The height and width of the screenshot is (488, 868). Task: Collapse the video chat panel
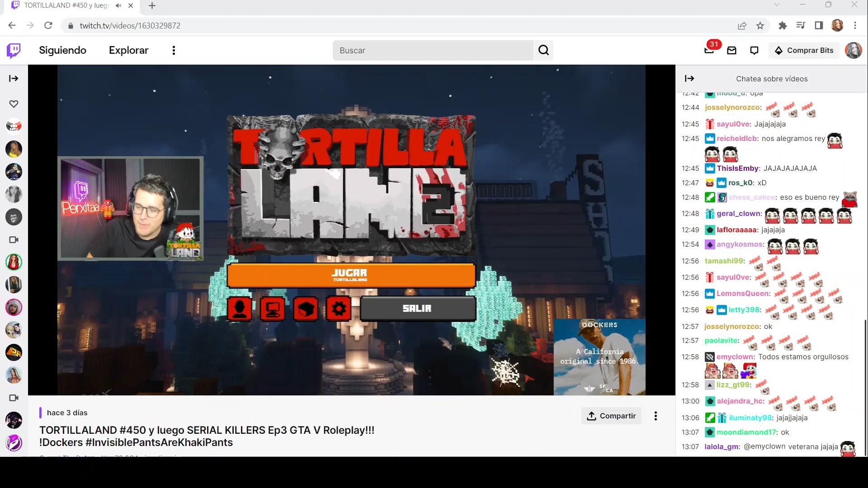pos(689,79)
